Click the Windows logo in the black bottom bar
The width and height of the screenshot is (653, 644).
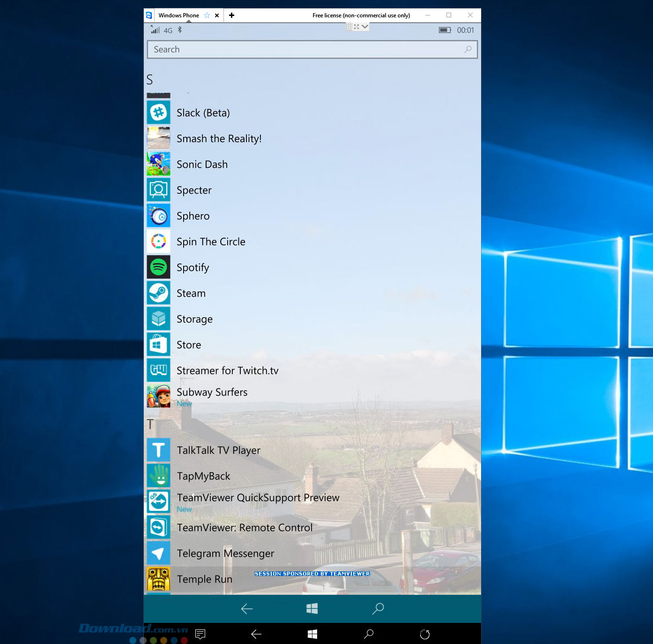tap(312, 634)
